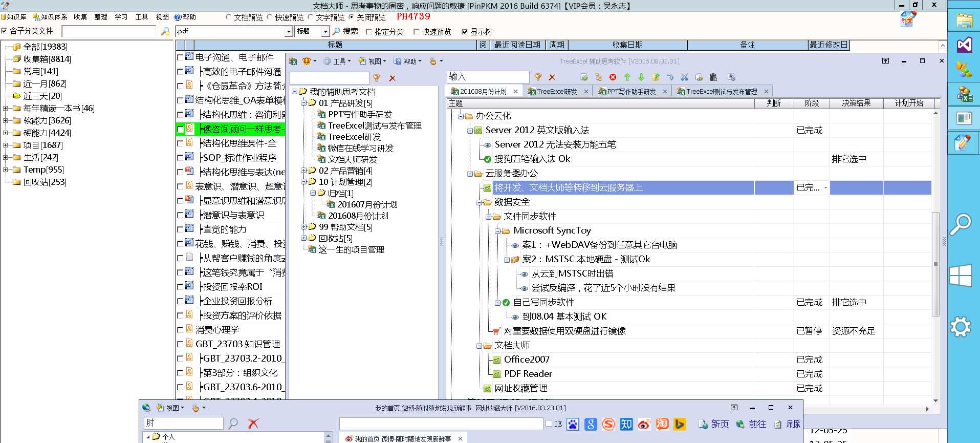Screen dimensions: 980x443
Task: Open the 收集 menu in PinPKM
Action: (x=80, y=17)
